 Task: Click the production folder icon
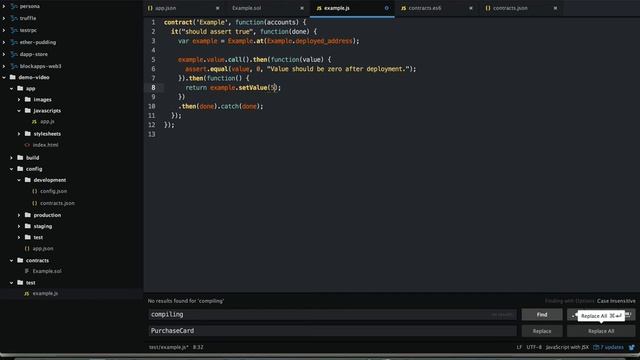(28, 215)
